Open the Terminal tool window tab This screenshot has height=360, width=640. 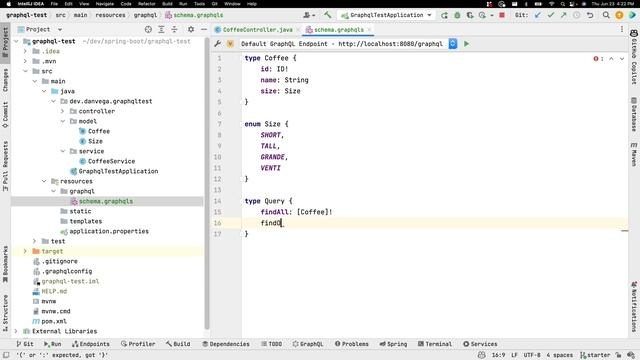(x=435, y=344)
